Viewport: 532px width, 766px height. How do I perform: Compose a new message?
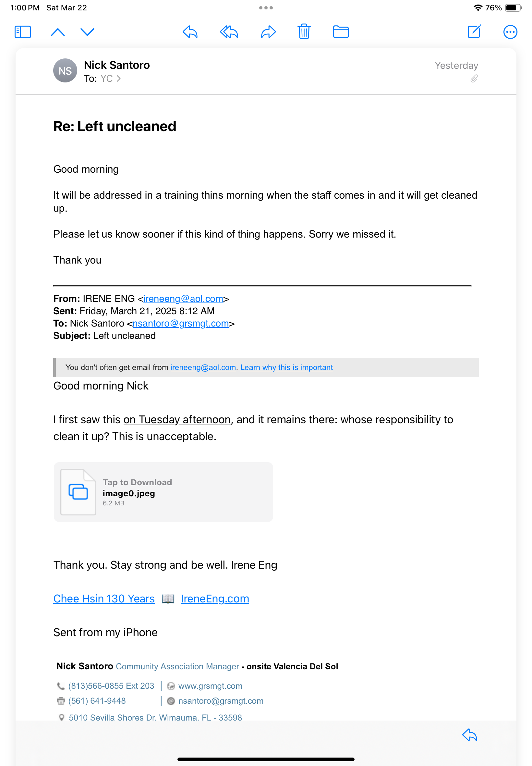pyautogui.click(x=474, y=32)
